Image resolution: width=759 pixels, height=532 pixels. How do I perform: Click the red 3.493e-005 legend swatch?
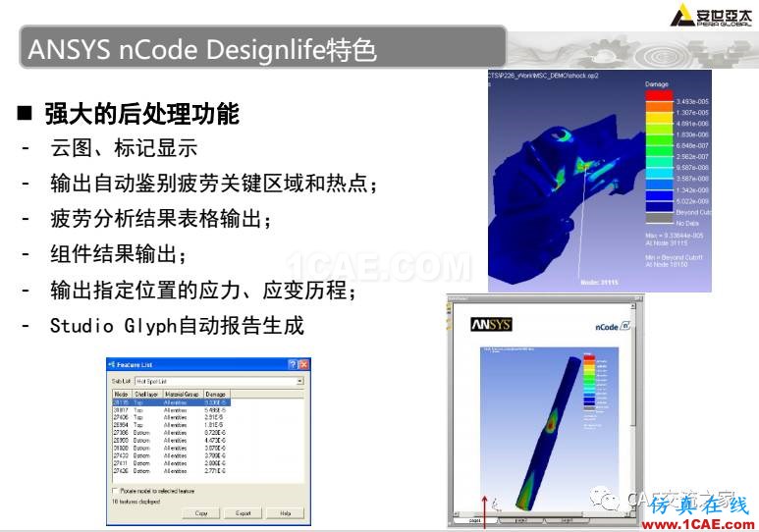click(659, 96)
